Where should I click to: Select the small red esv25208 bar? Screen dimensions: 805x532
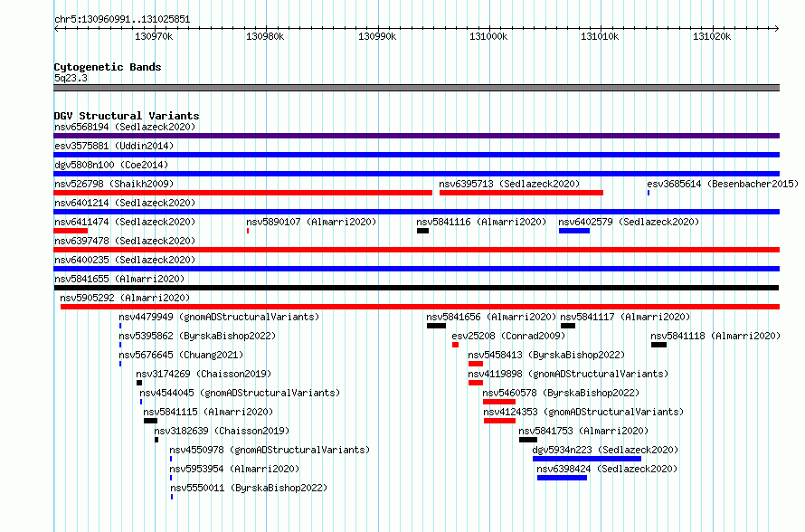click(455, 345)
